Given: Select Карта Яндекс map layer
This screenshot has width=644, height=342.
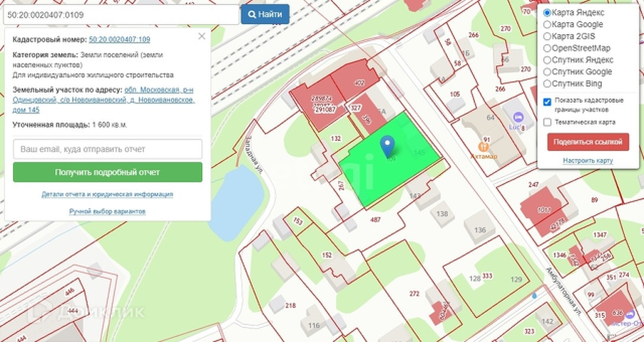Looking at the screenshot, I should click(x=547, y=13).
